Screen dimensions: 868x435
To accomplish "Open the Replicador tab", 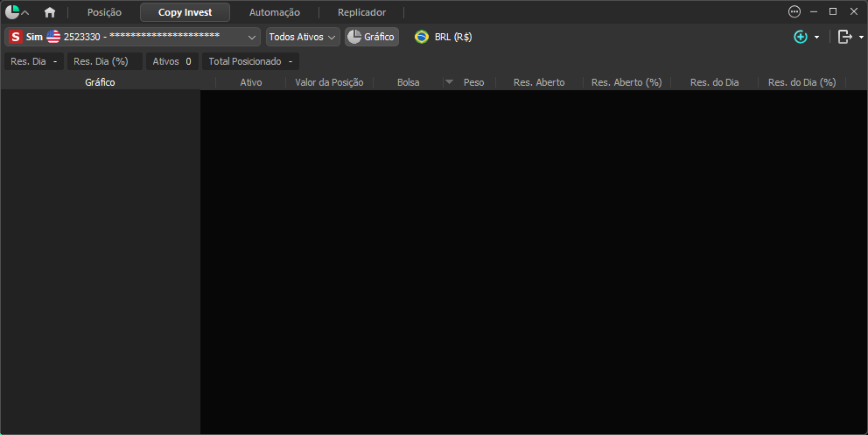I will (x=362, y=12).
